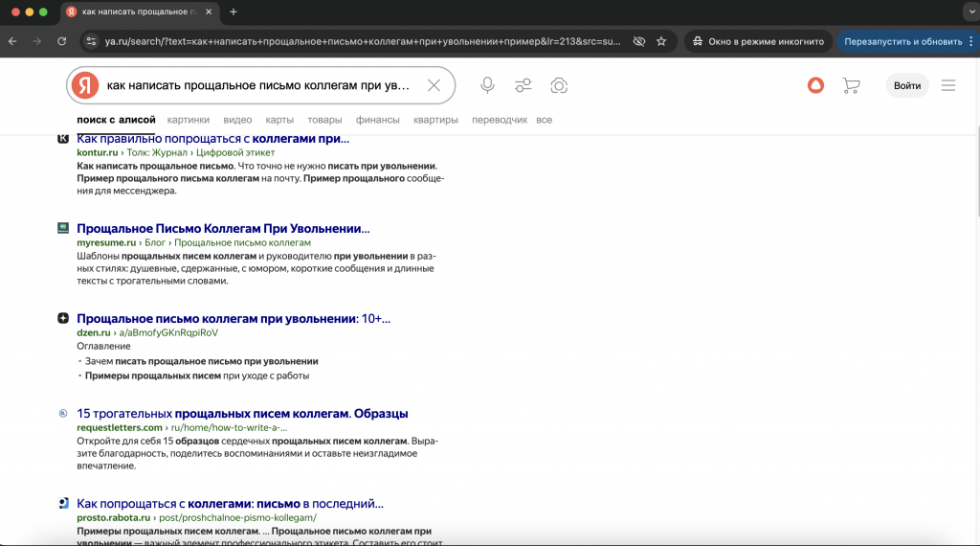The image size is (980, 546).
Task: Clear the search query with X icon
Action: pyautogui.click(x=434, y=85)
